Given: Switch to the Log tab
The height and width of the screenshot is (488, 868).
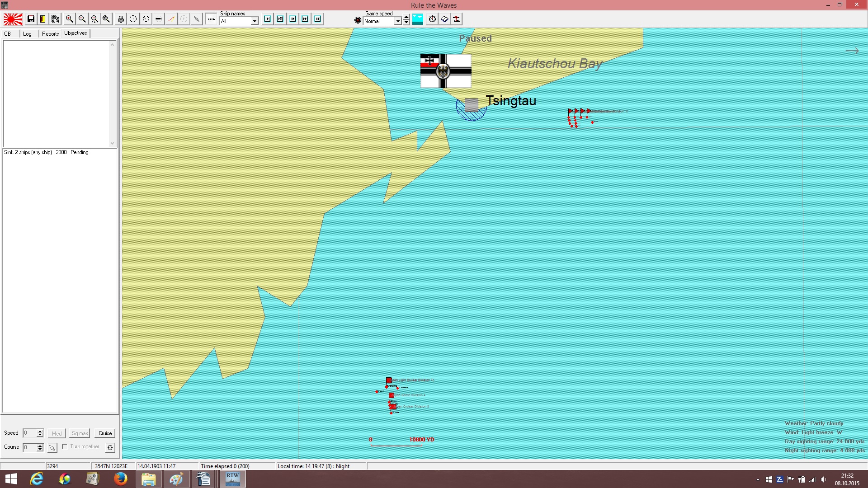Looking at the screenshot, I should click(x=28, y=34).
